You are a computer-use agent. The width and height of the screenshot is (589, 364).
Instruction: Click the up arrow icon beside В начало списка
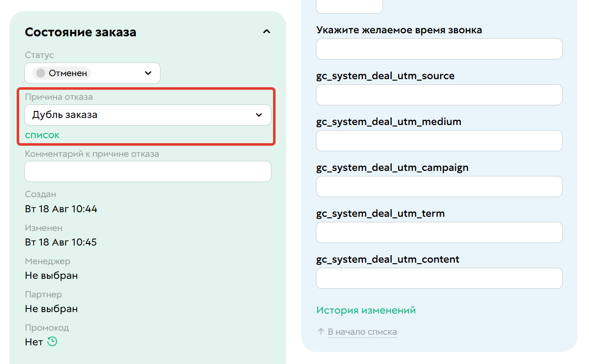(x=321, y=332)
